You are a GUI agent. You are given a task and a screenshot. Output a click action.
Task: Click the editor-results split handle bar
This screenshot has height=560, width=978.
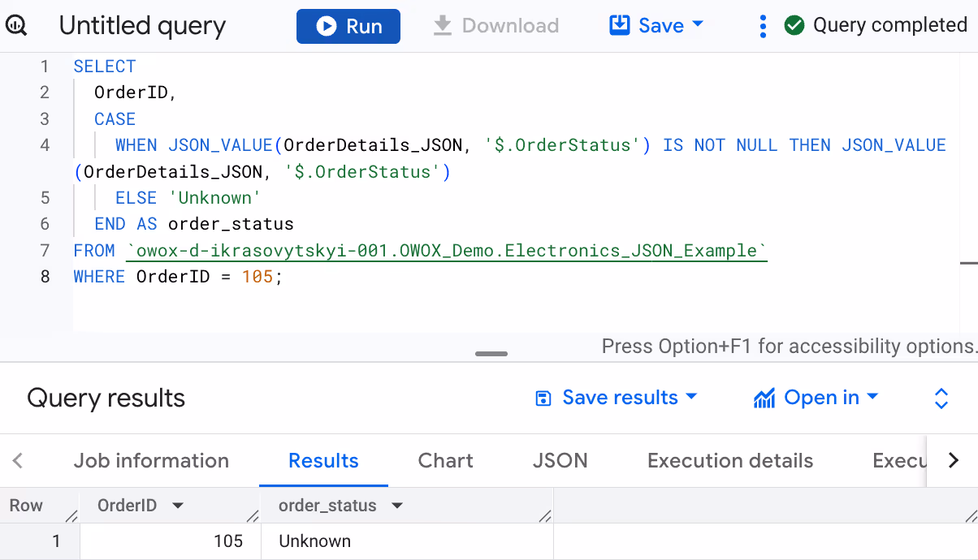point(491,354)
